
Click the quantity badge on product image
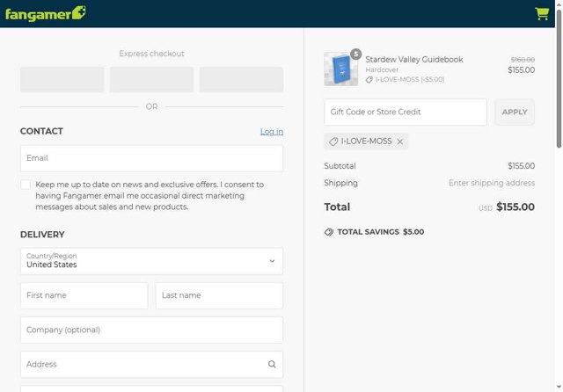[356, 54]
